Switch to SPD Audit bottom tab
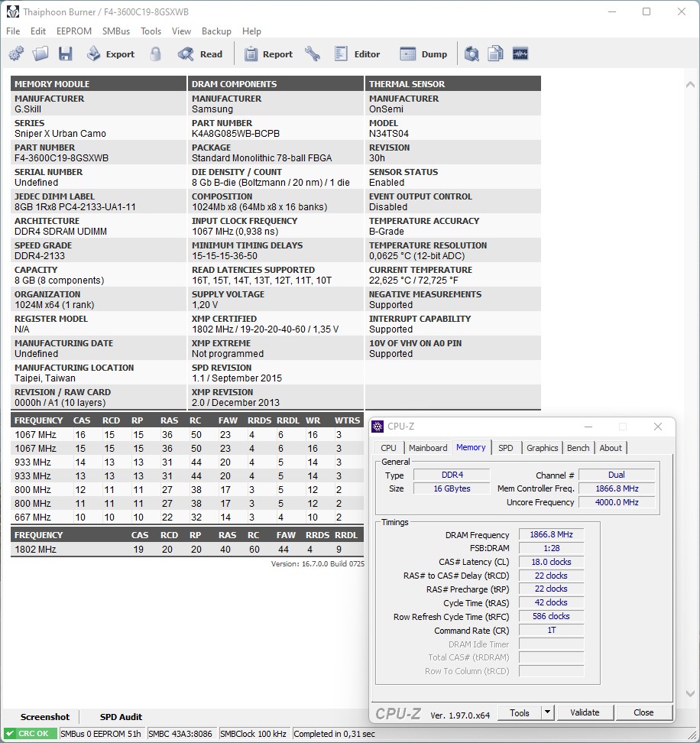The image size is (700, 743). 121,717
